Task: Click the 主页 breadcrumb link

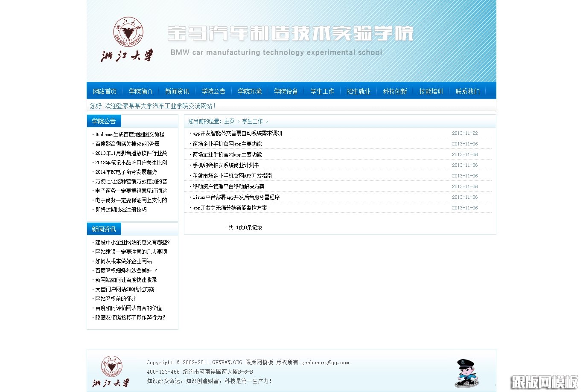Action: click(229, 121)
